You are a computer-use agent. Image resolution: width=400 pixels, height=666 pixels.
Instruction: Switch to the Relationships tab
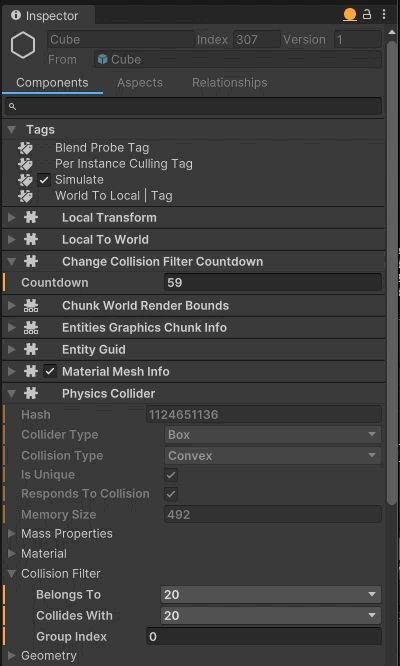point(230,82)
